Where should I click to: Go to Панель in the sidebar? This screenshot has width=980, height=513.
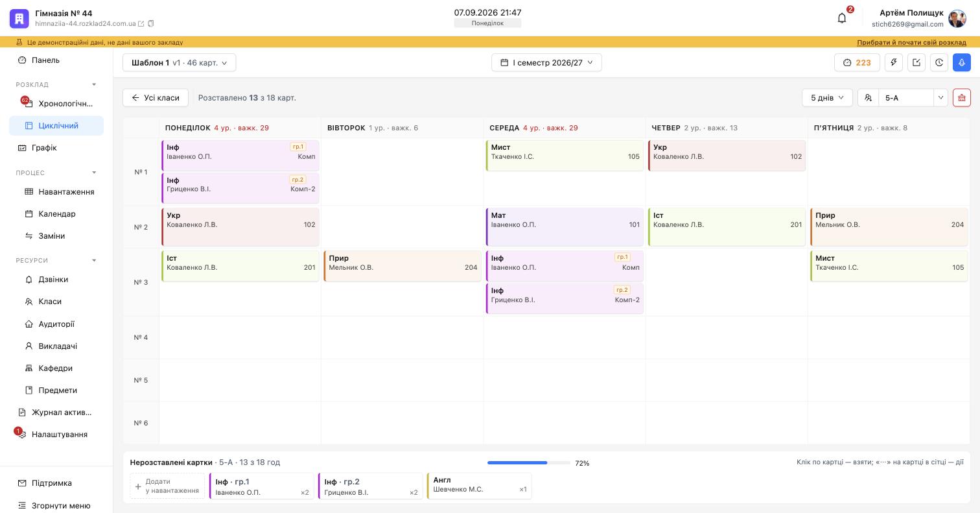[x=56, y=60]
